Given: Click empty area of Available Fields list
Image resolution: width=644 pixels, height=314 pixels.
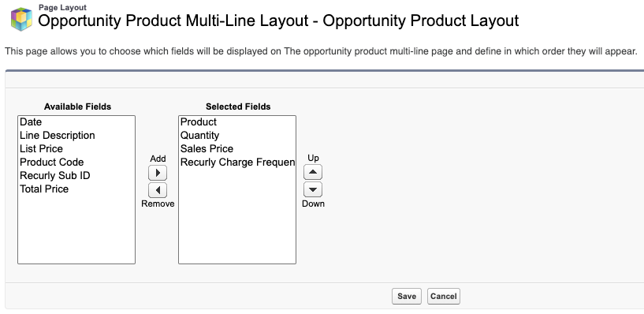Looking at the screenshot, I should click(76, 230).
